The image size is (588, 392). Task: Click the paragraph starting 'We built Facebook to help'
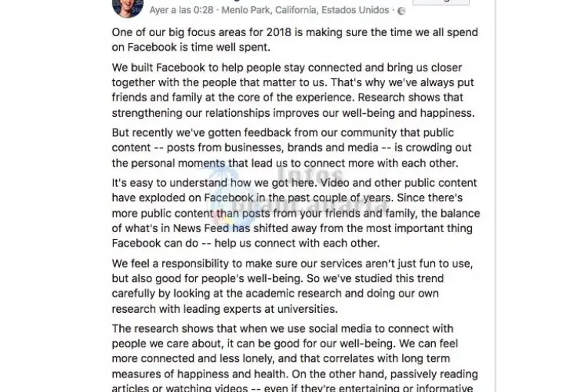(x=294, y=90)
